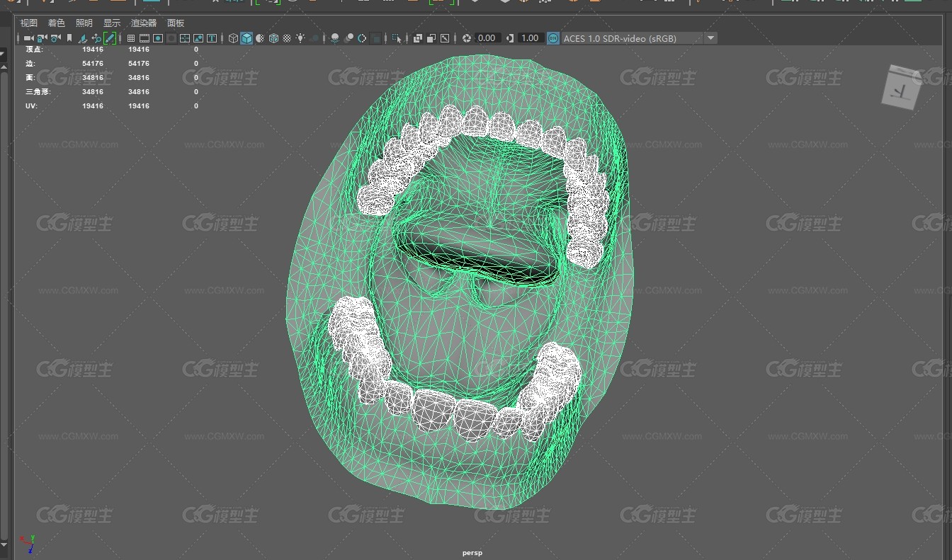Switch to wireframe display cube icon

pyautogui.click(x=233, y=38)
